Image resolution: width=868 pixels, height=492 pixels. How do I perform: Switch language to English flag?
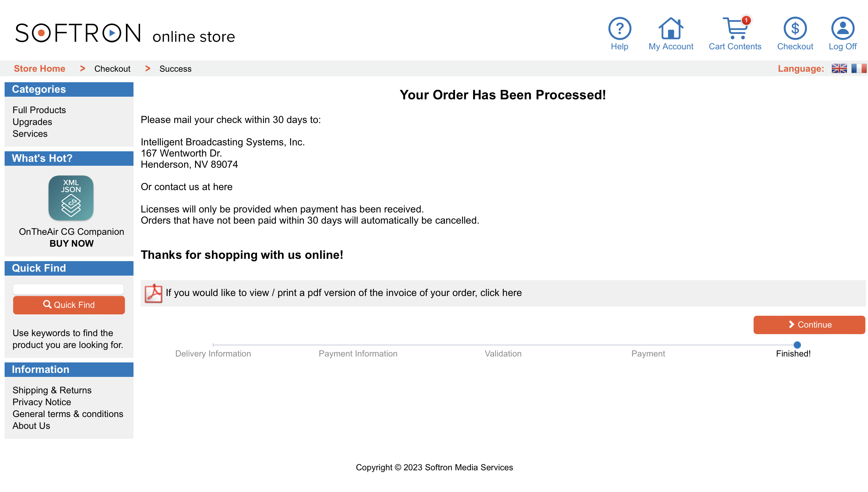[x=839, y=69]
